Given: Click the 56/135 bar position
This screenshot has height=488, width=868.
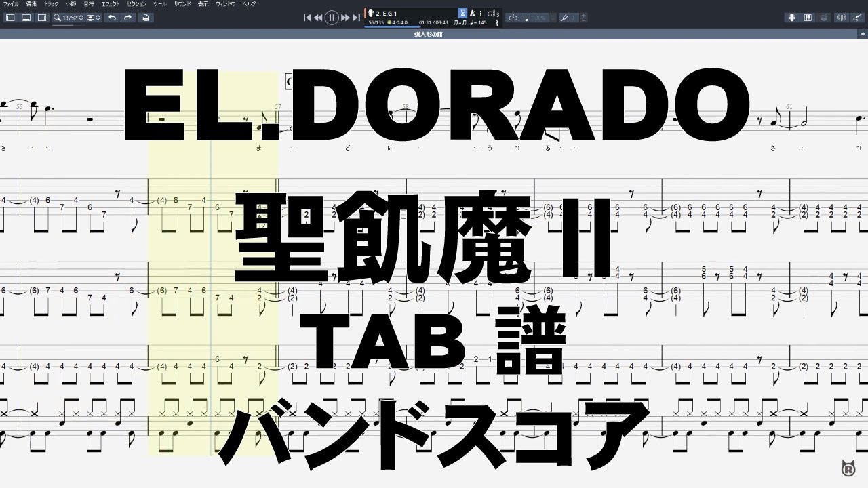Looking at the screenshot, I should (375, 22).
